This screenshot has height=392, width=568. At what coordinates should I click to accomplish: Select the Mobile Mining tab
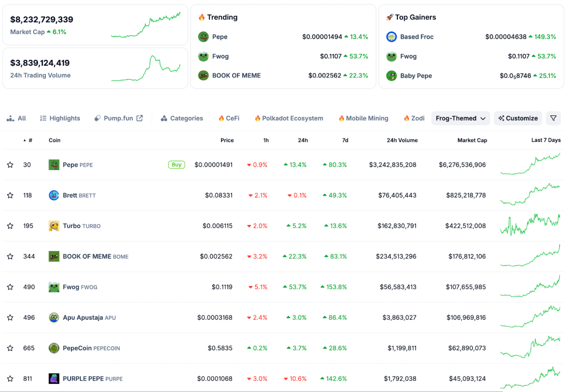pyautogui.click(x=364, y=118)
